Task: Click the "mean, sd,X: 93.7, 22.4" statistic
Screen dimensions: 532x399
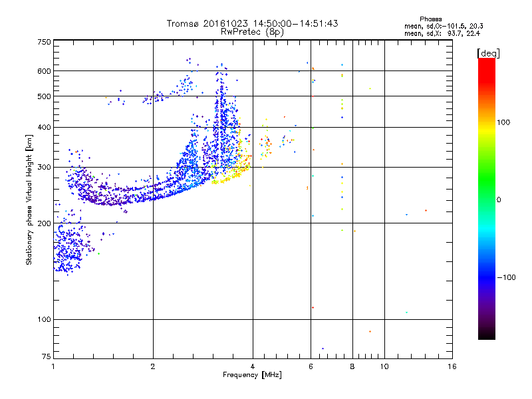Action: pyautogui.click(x=442, y=33)
